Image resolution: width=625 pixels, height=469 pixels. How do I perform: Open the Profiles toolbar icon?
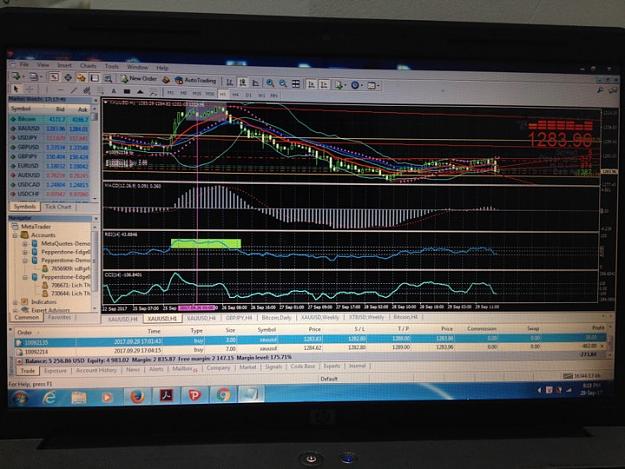34,77
